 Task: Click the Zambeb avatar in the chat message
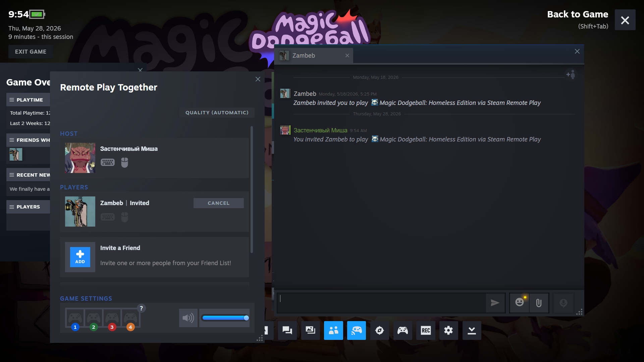(x=285, y=94)
